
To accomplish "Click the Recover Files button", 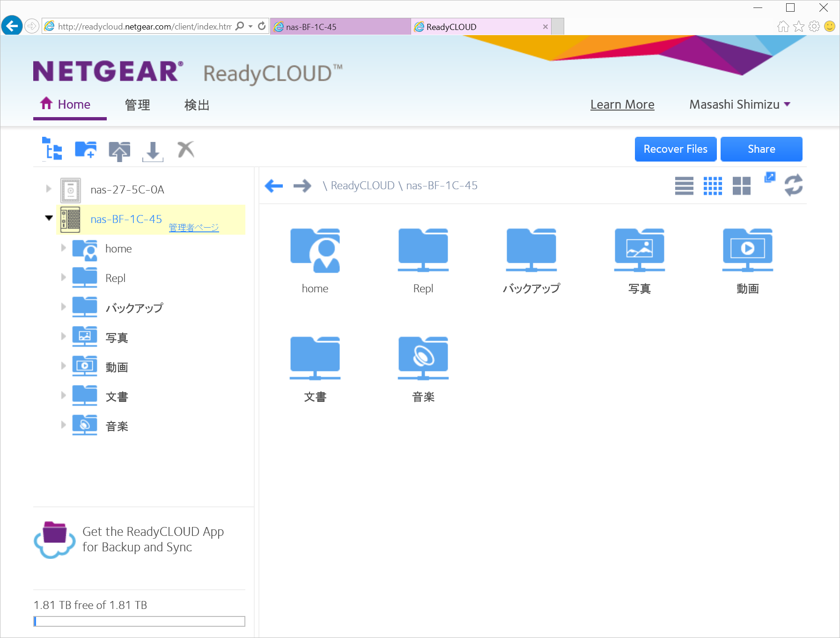I will (675, 149).
